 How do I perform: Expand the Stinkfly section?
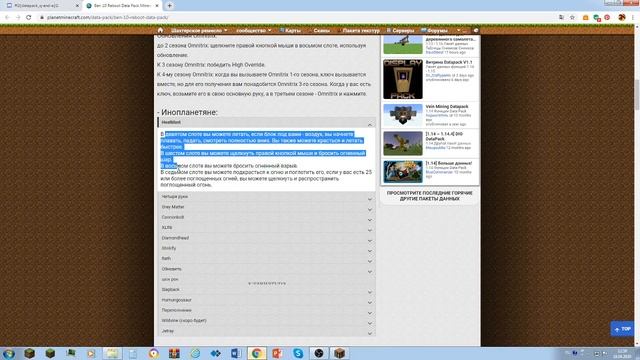point(266,248)
